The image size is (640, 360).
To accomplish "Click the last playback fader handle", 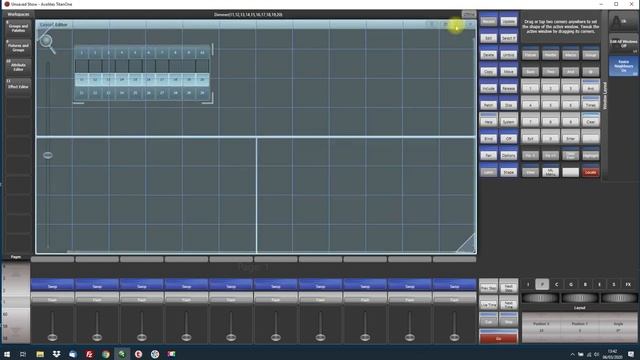I will pyautogui.click(x=454, y=337).
